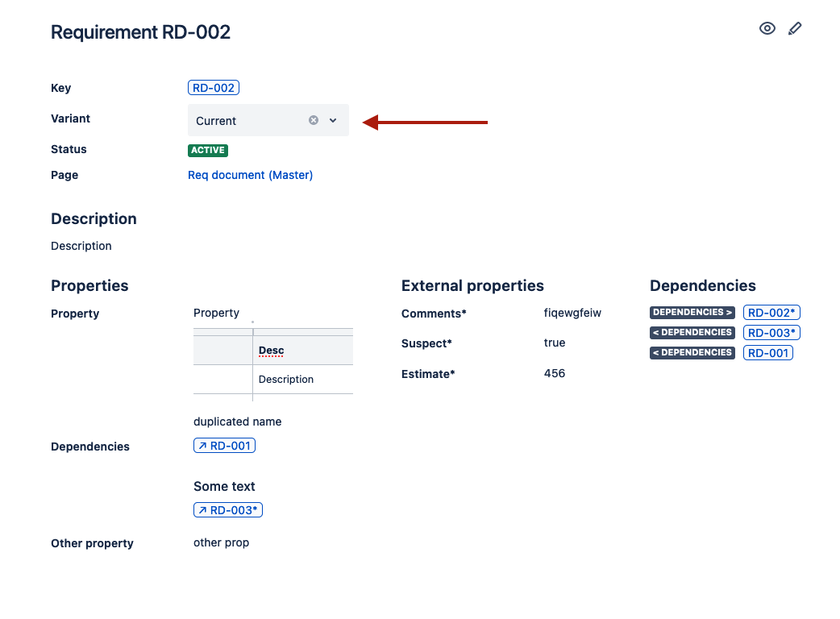840x619 pixels.
Task: Click the ACTIVE status badge
Action: point(207,150)
